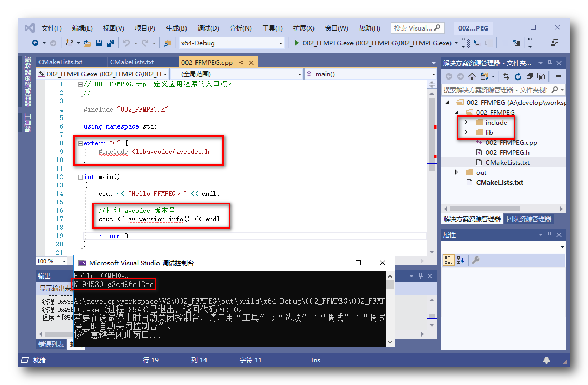Pin the Solution Explorer panel
This screenshot has width=588, height=385.
[550, 63]
